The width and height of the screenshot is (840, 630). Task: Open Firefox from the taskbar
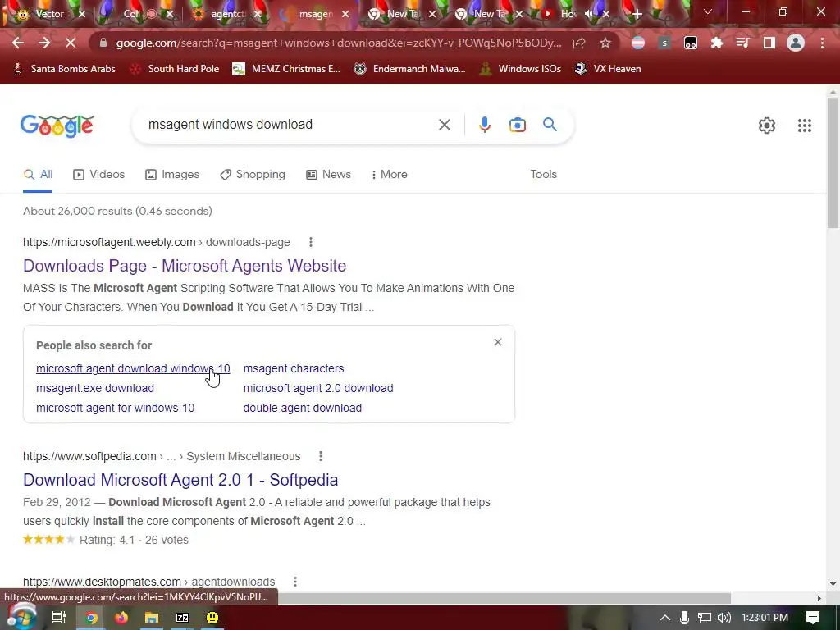coord(121,618)
